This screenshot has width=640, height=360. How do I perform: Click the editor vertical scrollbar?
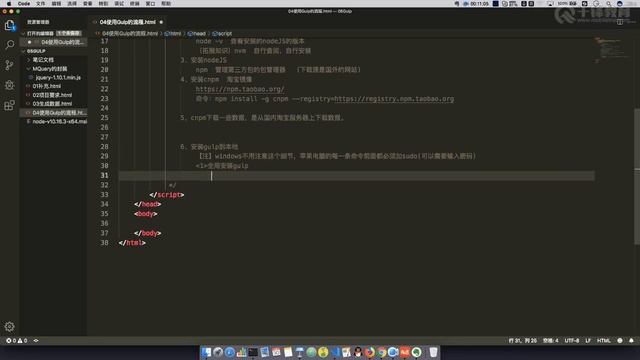[637, 176]
